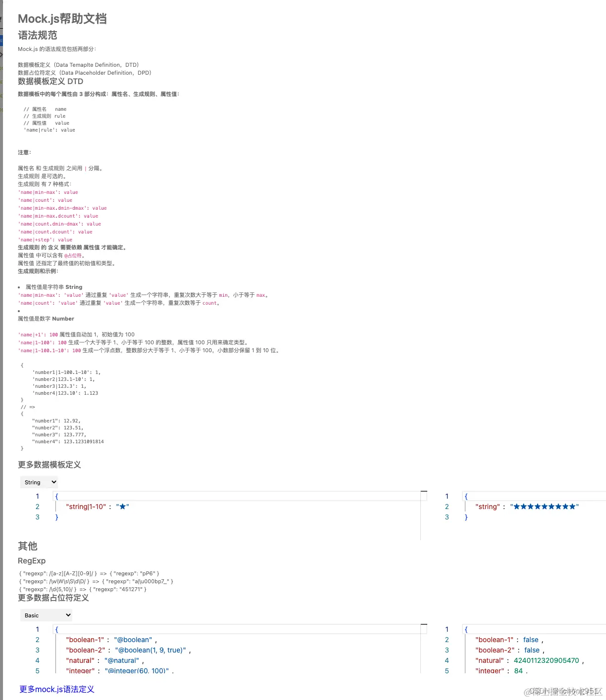The width and height of the screenshot is (606, 700).
Task: Click the star symbol in string template code
Action: pyautogui.click(x=122, y=506)
